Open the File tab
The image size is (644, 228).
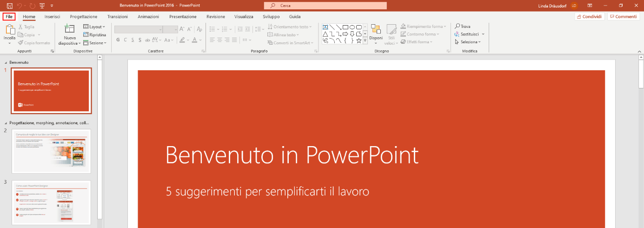9,16
